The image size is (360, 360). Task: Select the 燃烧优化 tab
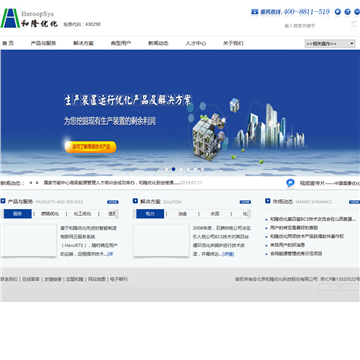50,214
